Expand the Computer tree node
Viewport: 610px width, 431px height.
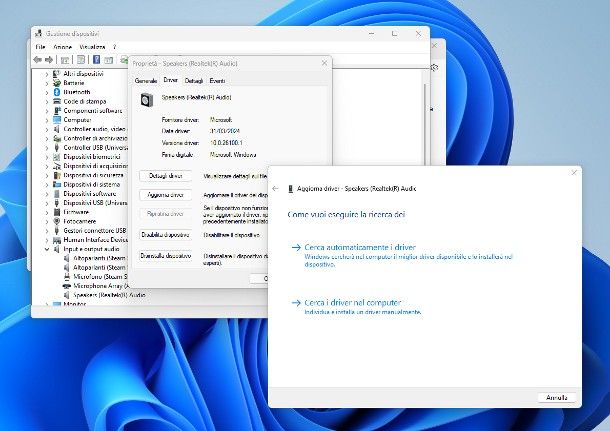pyautogui.click(x=46, y=120)
